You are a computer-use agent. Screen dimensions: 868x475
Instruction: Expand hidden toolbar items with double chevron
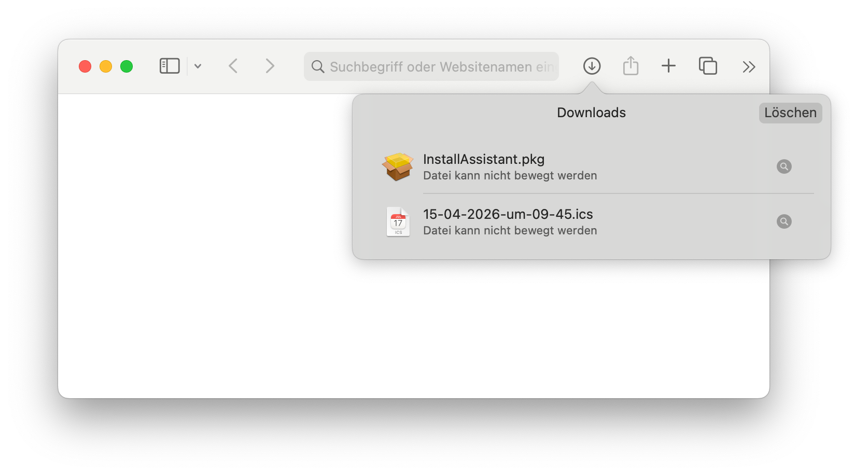click(x=749, y=66)
